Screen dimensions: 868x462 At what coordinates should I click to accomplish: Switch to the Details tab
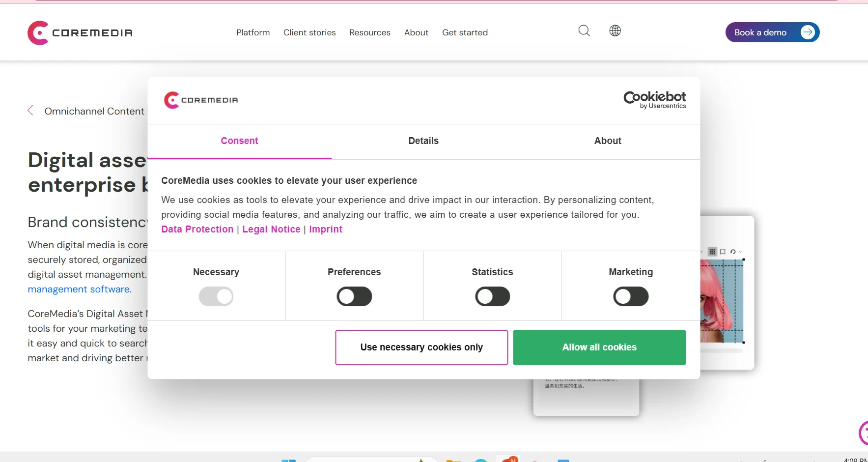tap(423, 141)
